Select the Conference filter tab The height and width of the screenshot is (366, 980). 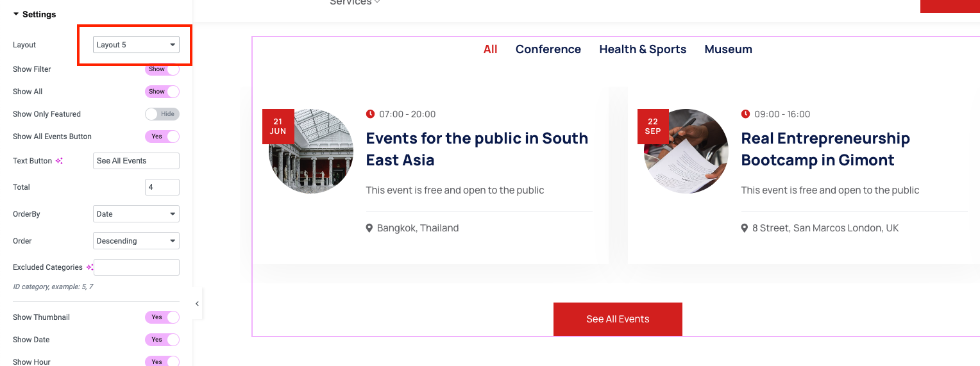pyautogui.click(x=548, y=49)
